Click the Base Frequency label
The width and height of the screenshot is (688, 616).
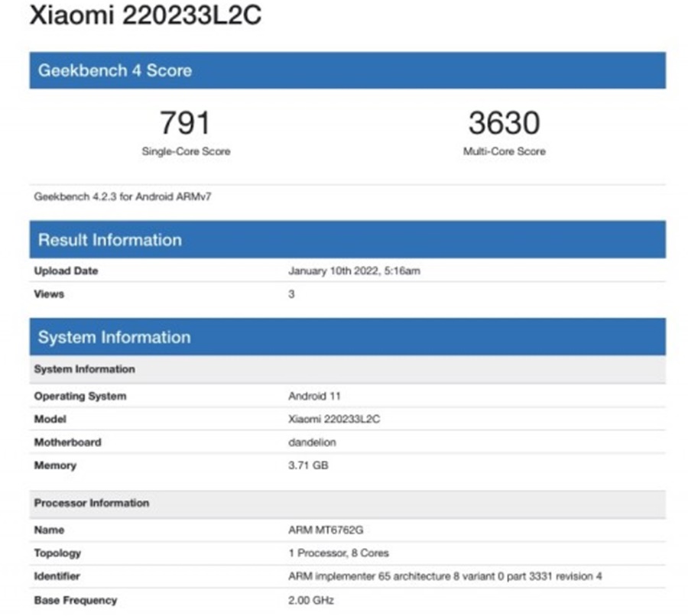76,600
